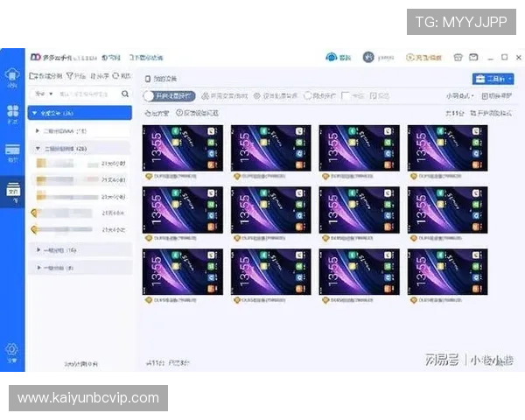
Task: Select third device row under expanded group
Action: (80, 196)
